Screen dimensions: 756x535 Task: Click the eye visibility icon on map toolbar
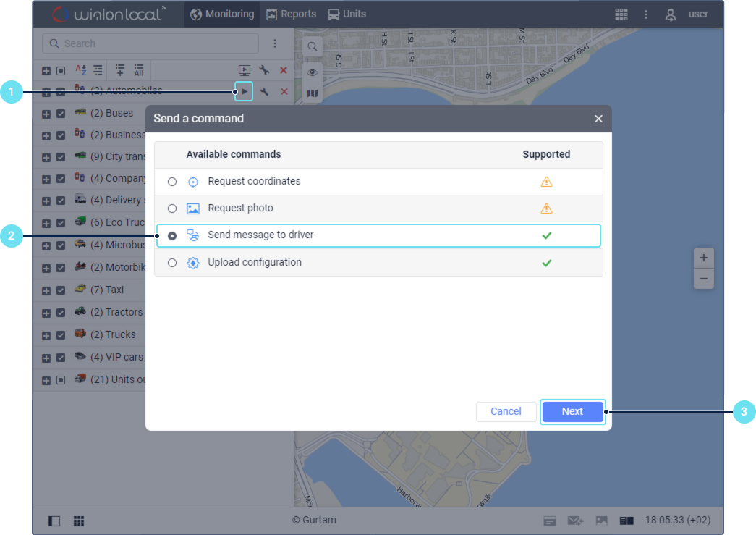(x=313, y=72)
